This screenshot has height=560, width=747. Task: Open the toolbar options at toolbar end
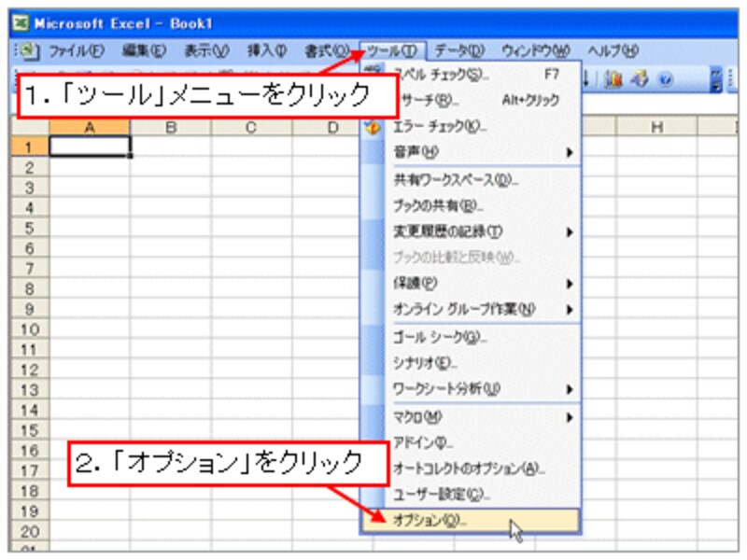pos(716,79)
